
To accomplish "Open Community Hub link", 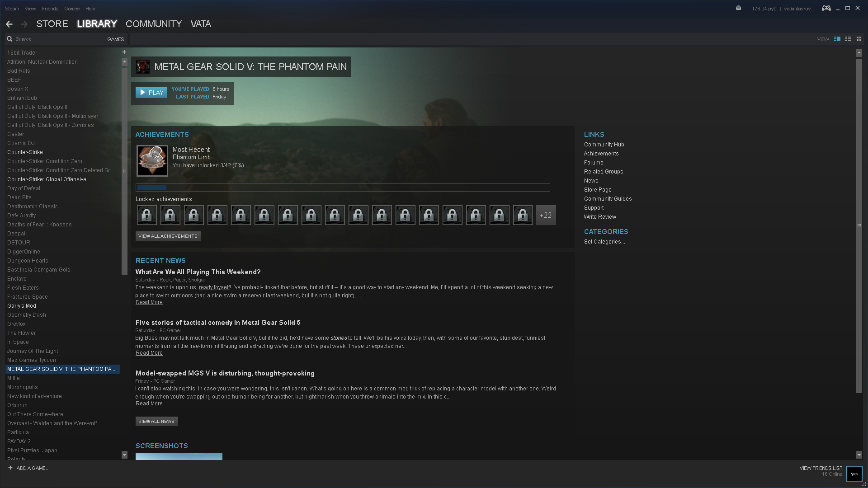I will pos(604,145).
